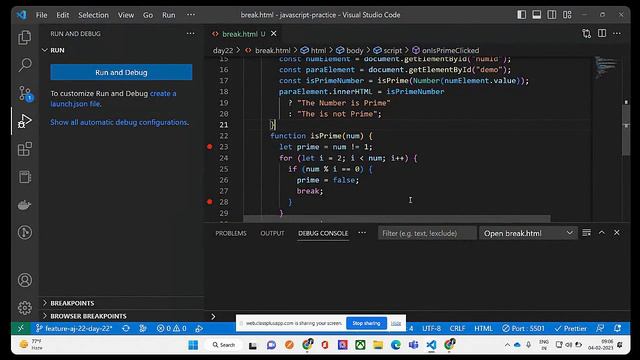640x360 pixels.
Task: Click the body breadcrumb
Action: (349, 51)
